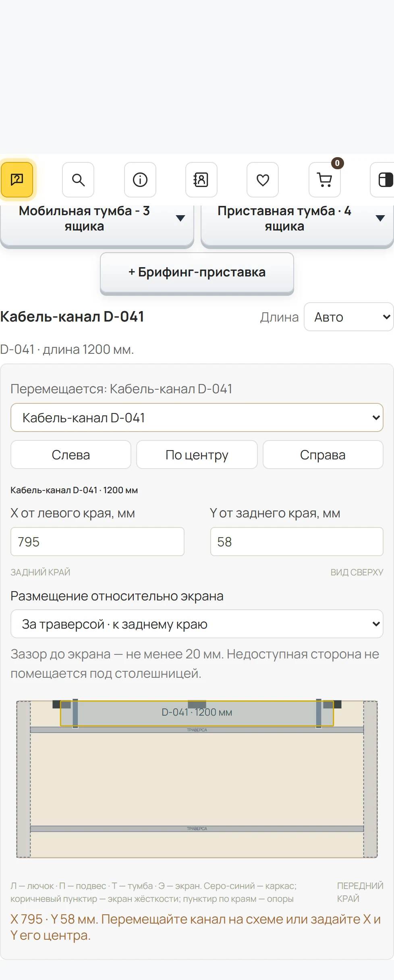The image size is (394, 980).
Task: Click the Кабель-канал D-041 heading
Action: (72, 317)
